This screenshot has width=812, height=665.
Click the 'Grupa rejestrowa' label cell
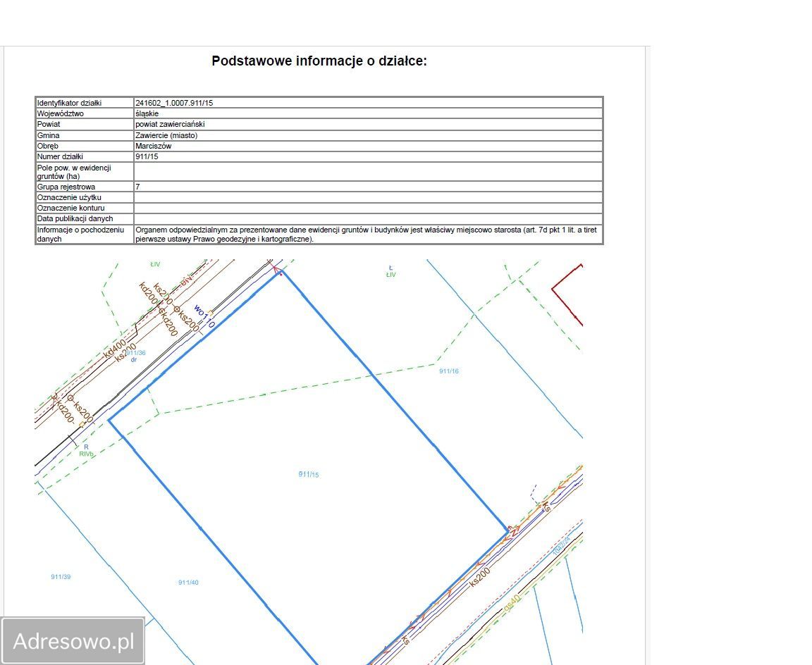pyautogui.click(x=85, y=187)
